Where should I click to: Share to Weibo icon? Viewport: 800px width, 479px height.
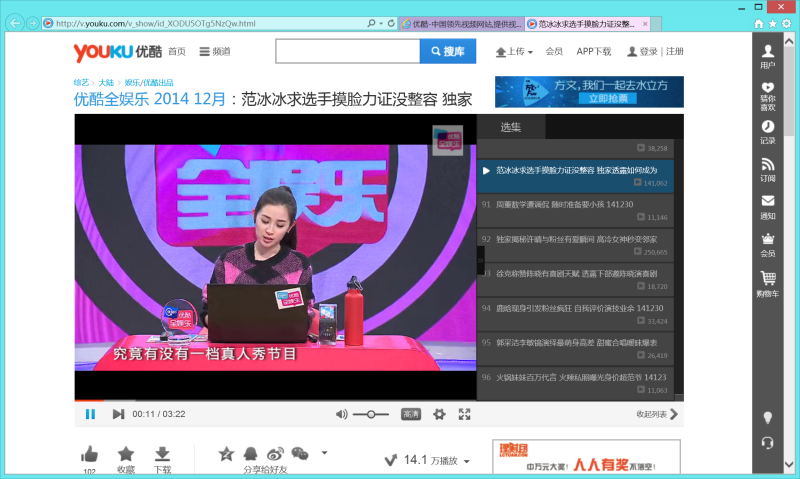click(276, 453)
